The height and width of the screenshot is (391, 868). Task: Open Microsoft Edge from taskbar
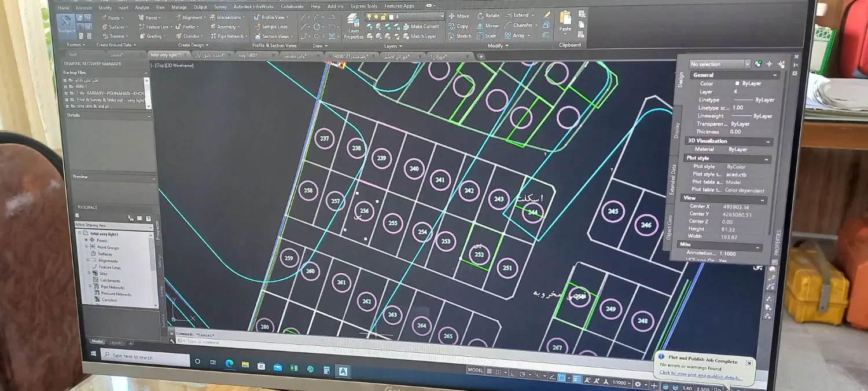229,364
